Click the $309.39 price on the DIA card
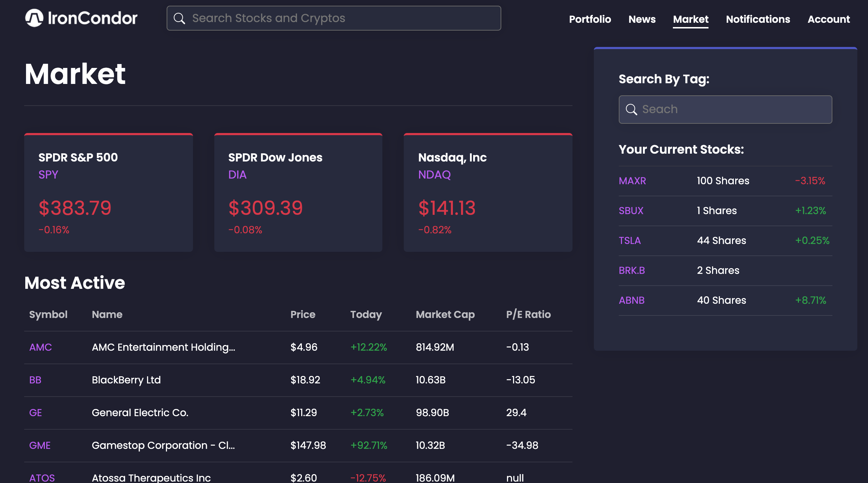The height and width of the screenshot is (483, 868). pos(265,208)
